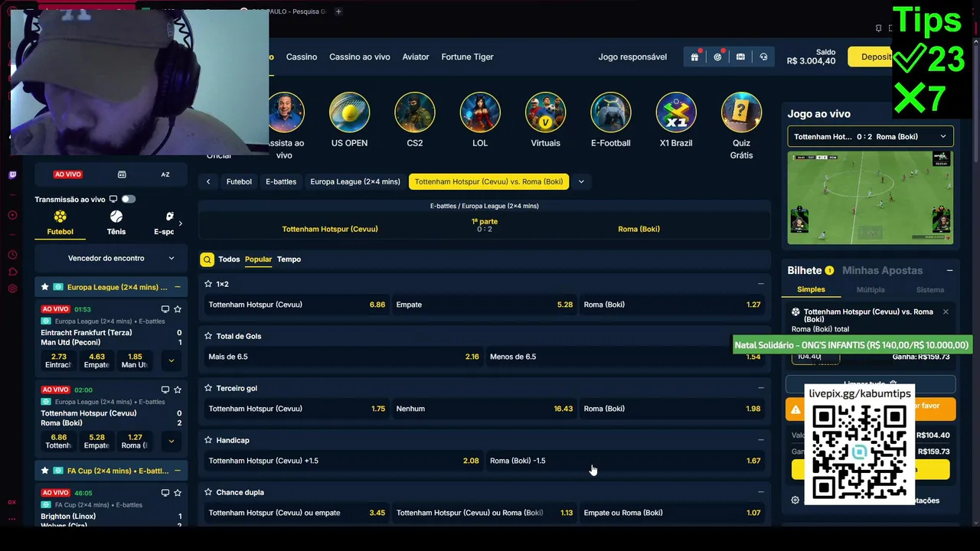Collapse the Handicap market section
The image size is (980, 551).
(760, 440)
